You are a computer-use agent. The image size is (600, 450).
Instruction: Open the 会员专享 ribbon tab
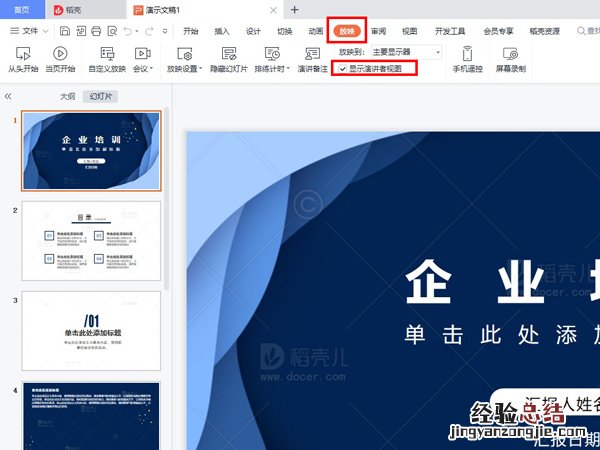tap(498, 31)
